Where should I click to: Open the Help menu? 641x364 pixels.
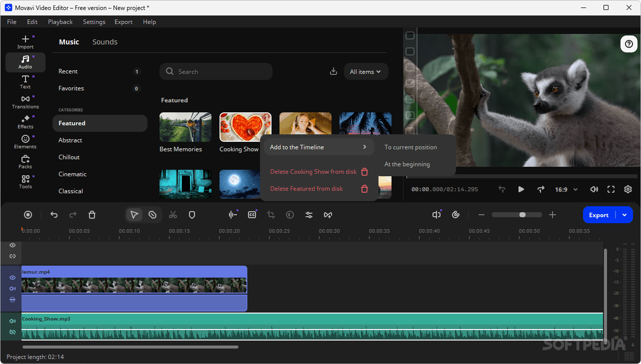click(x=149, y=22)
